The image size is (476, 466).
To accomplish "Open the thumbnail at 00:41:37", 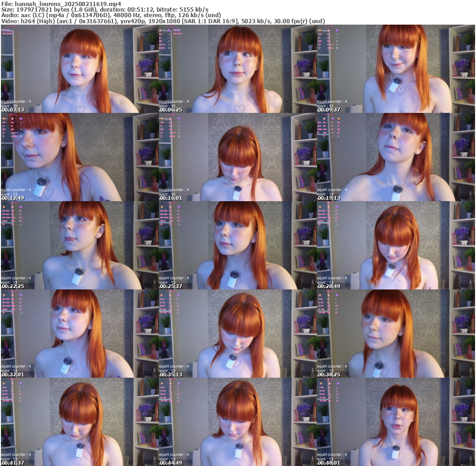I will [x=79, y=422].
